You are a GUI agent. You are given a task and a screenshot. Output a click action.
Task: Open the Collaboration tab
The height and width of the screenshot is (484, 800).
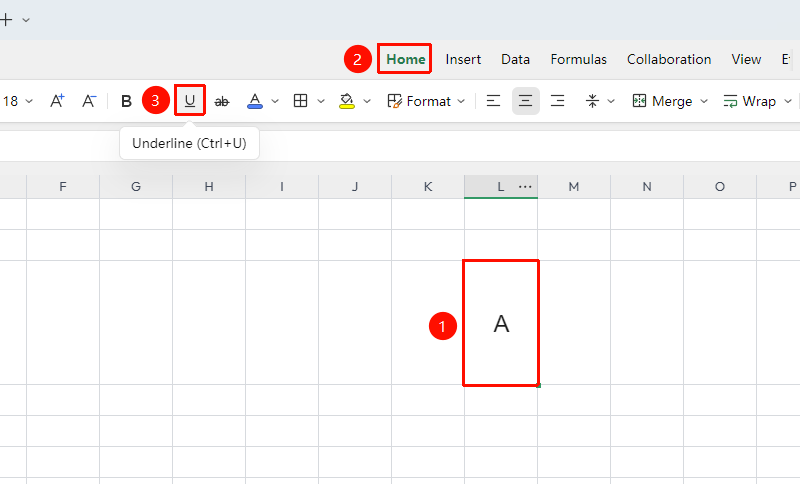click(x=669, y=59)
